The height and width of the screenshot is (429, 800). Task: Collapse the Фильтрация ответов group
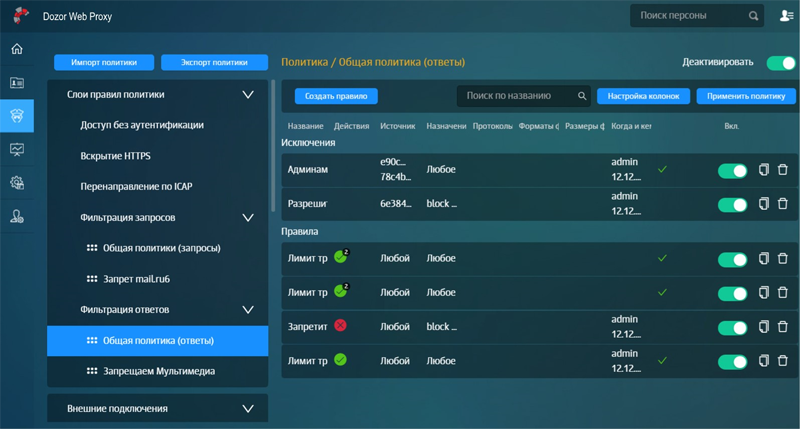pos(248,310)
